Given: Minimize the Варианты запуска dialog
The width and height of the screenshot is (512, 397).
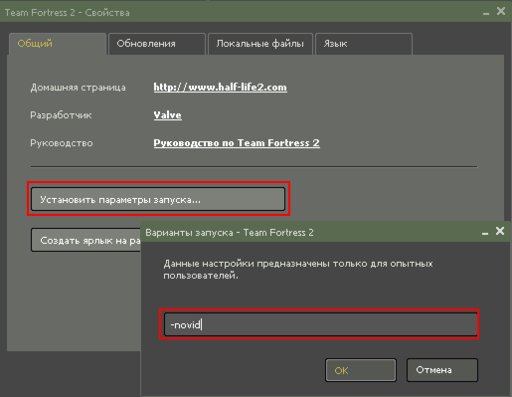Looking at the screenshot, I should point(485,233).
